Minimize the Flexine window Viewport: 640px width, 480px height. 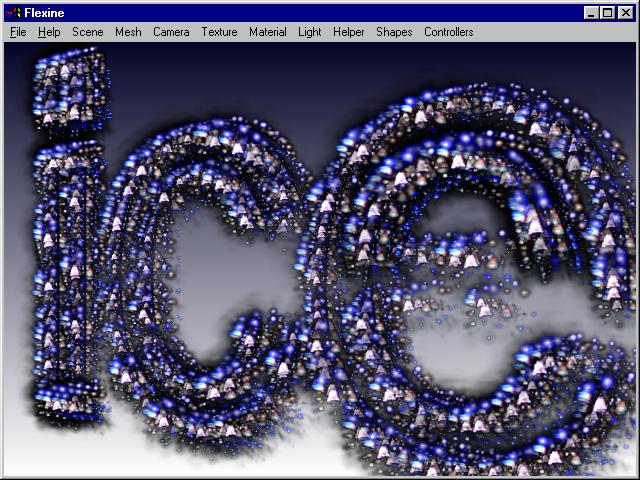coord(591,13)
